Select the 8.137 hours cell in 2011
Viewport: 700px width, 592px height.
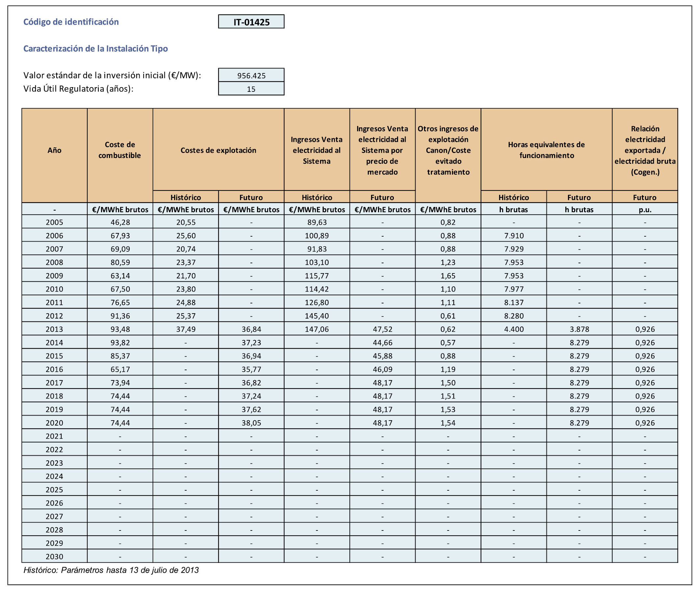[x=514, y=302]
